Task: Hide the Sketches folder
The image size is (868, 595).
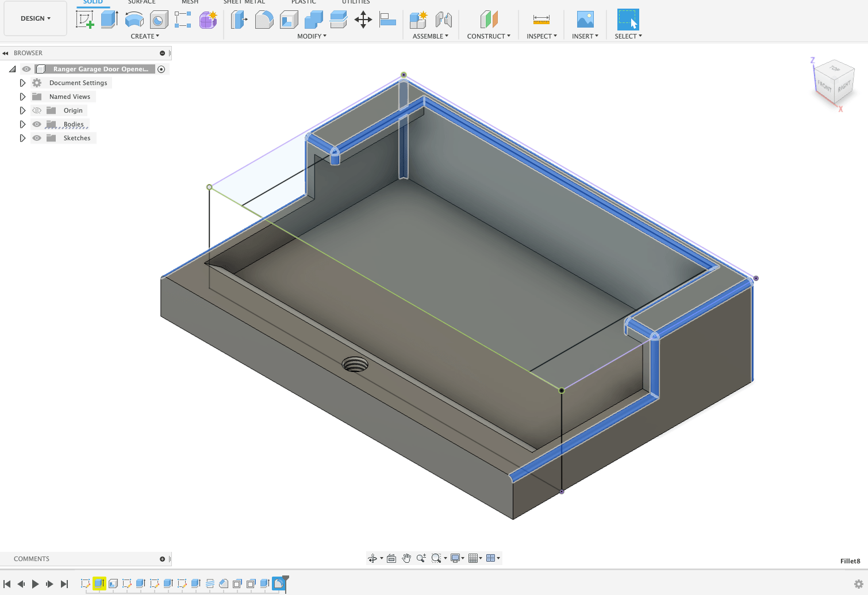Action: (37, 138)
